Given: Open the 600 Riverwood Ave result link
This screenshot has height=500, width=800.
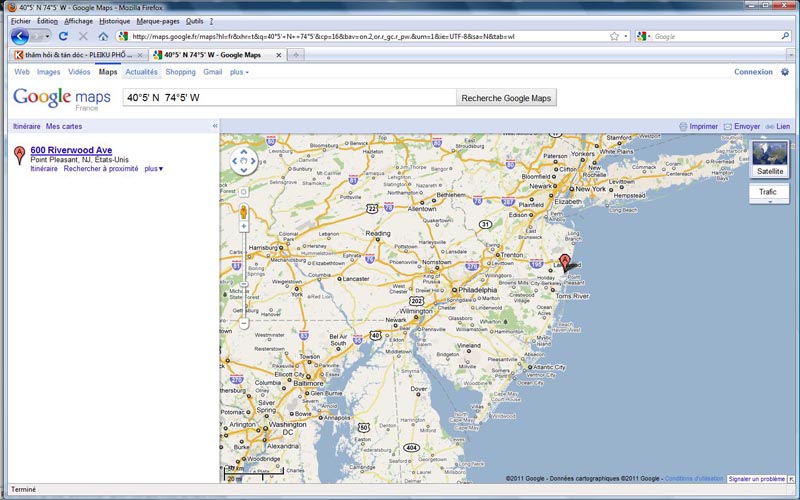Looking at the screenshot, I should coord(71,150).
